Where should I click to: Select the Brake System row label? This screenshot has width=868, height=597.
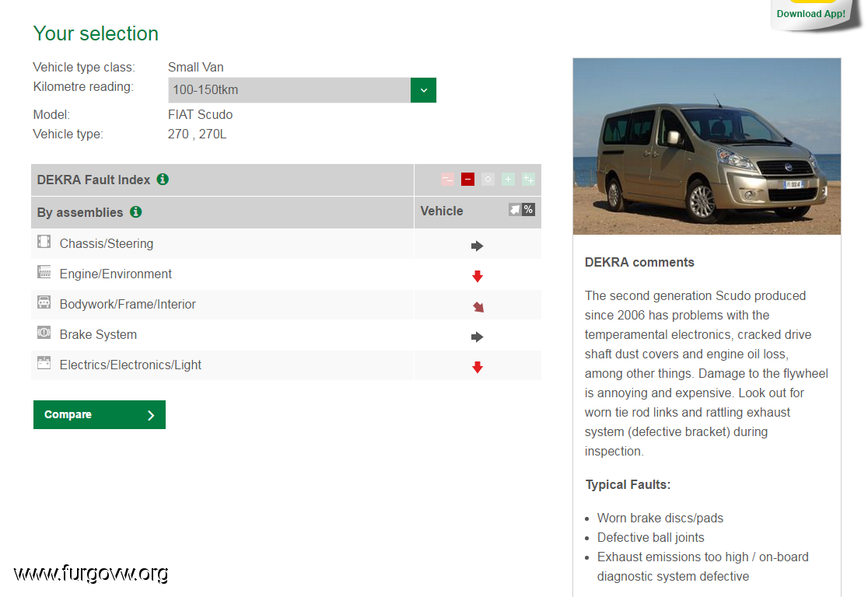point(98,335)
